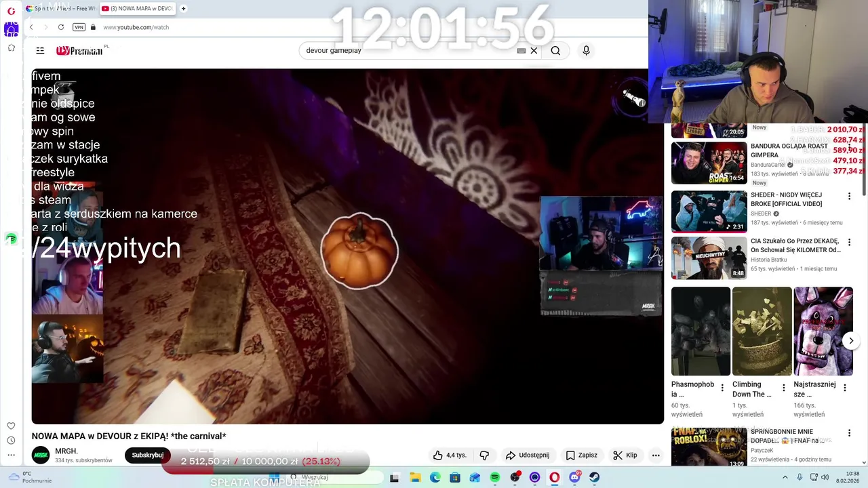Clear the search box with the X

tap(534, 50)
